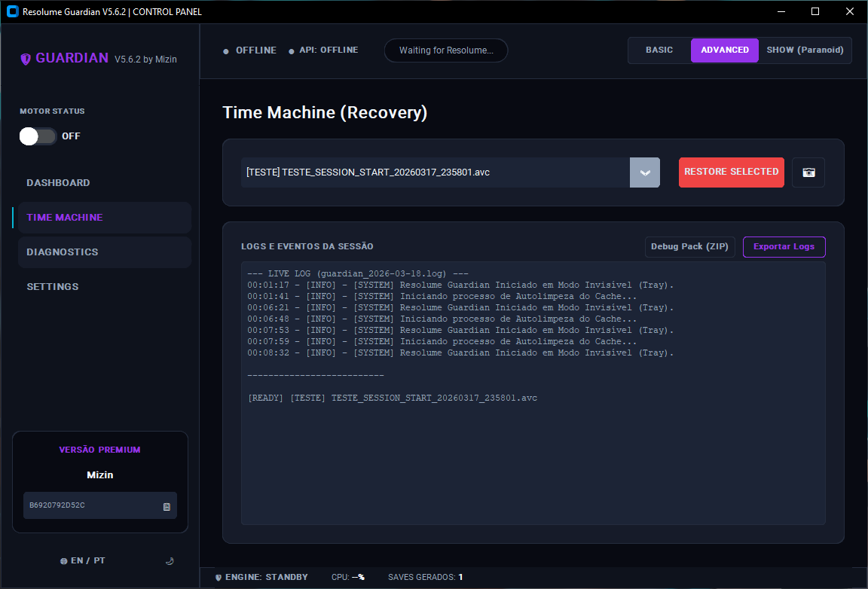Select Time Machine in sidebar
Screen dimensions: 868x589
[105, 218]
